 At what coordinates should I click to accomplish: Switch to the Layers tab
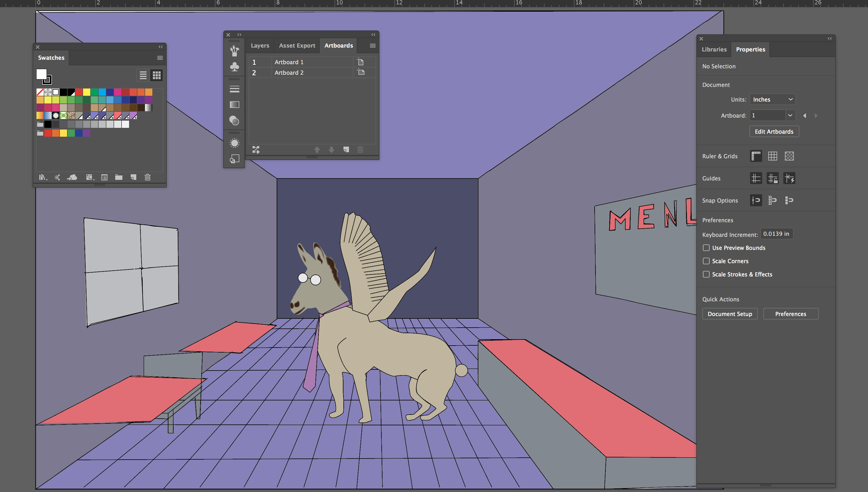(x=260, y=46)
